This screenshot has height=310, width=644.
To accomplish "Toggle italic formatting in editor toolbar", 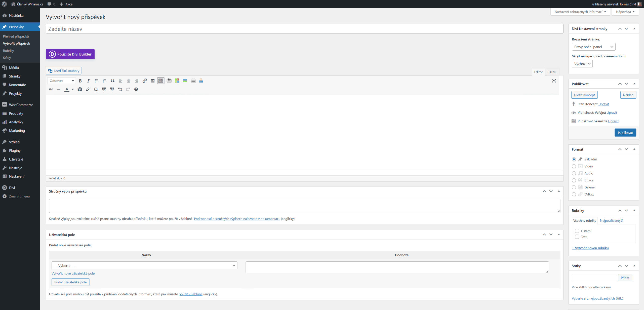I will coord(88,81).
